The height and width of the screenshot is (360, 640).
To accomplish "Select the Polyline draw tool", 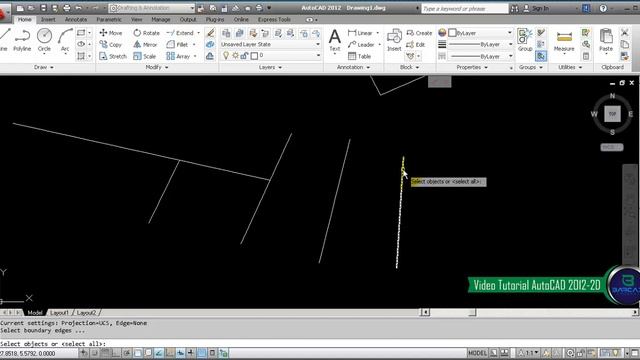I will click(x=22, y=40).
